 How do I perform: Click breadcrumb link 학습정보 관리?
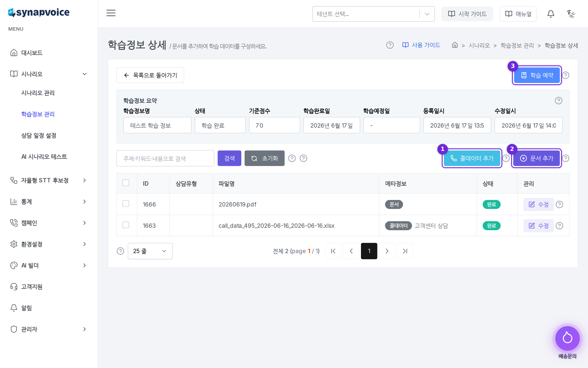(517, 46)
